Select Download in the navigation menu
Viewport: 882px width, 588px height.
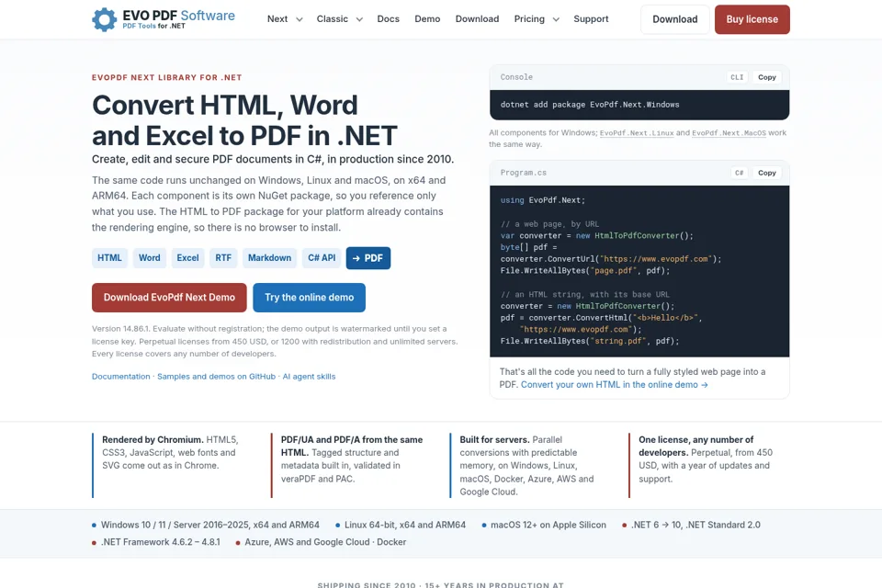[477, 19]
